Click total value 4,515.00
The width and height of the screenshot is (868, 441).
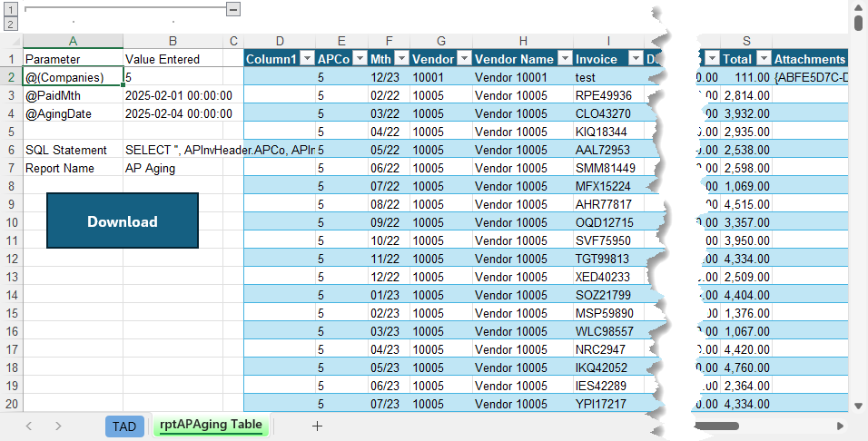point(746,204)
